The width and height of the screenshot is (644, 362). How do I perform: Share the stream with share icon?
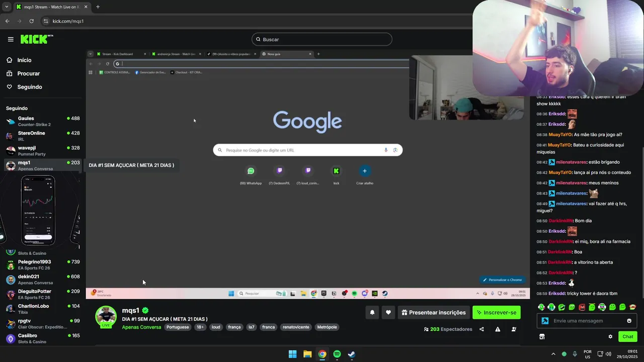481,329
